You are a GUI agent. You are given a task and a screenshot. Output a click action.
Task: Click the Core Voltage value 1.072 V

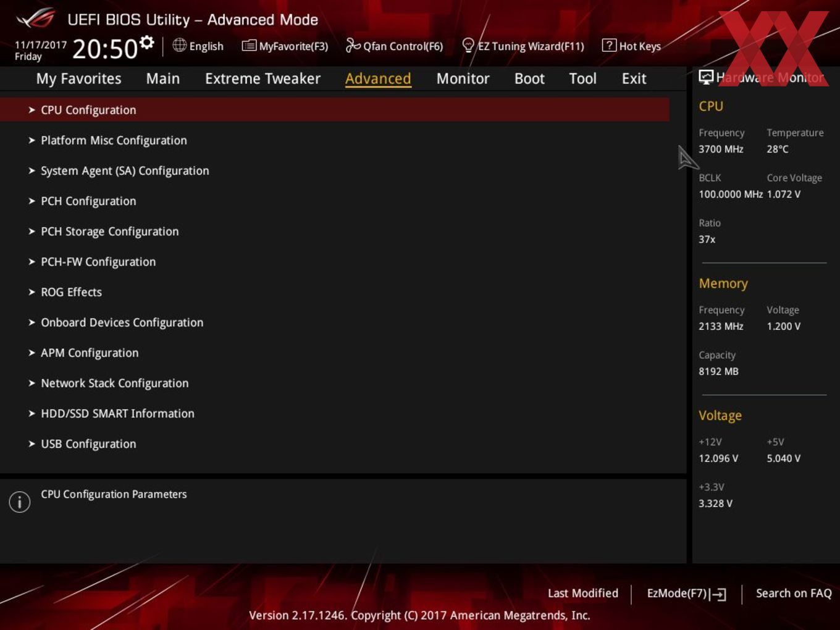tap(784, 194)
